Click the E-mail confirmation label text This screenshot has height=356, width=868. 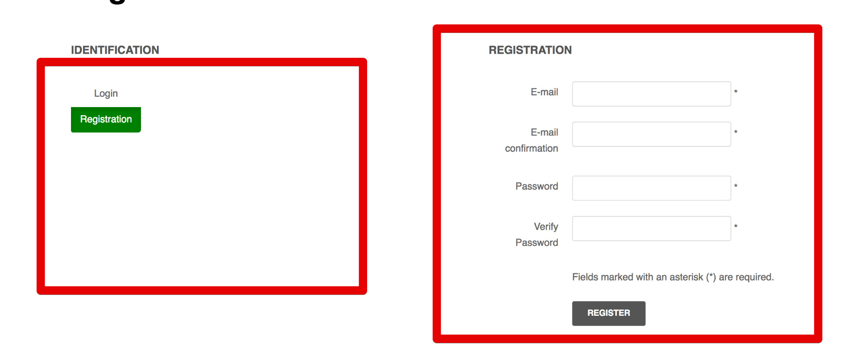pyautogui.click(x=532, y=141)
